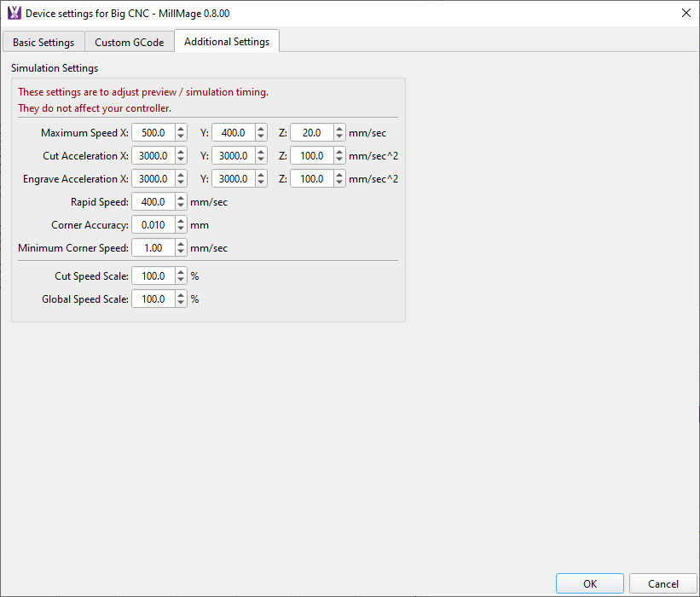
Task: Open the Custom GCode tab
Action: point(130,42)
